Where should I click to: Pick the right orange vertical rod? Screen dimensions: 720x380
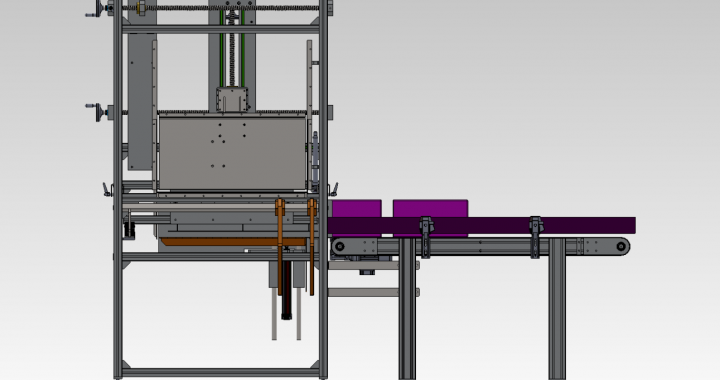(x=312, y=246)
